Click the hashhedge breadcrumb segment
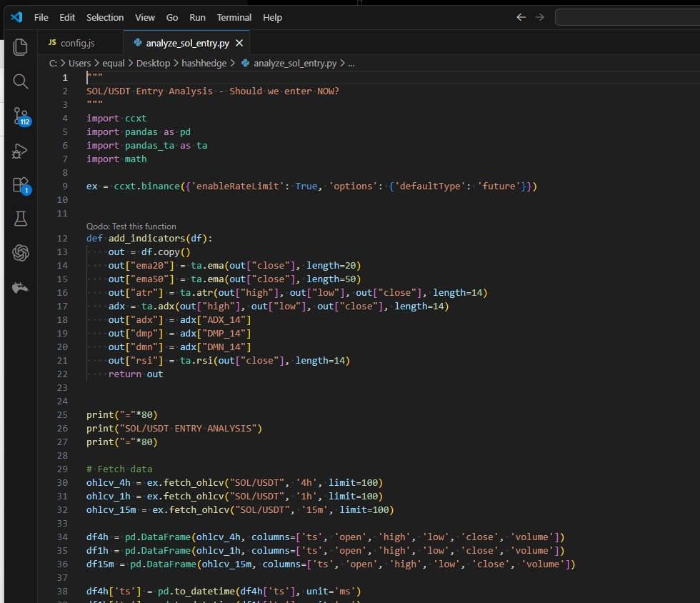Viewport: 700px width, 603px height. 204,63
